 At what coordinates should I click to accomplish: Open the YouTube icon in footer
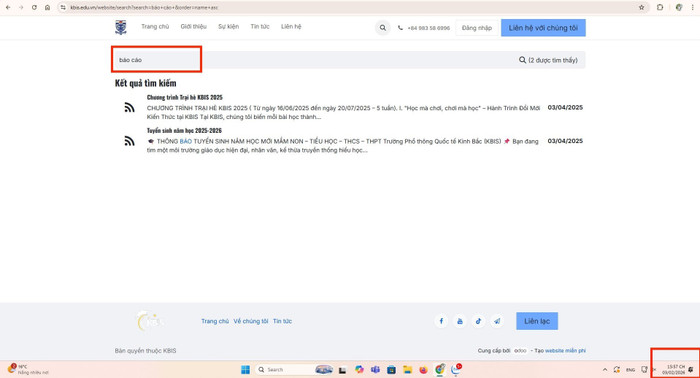[x=460, y=321]
